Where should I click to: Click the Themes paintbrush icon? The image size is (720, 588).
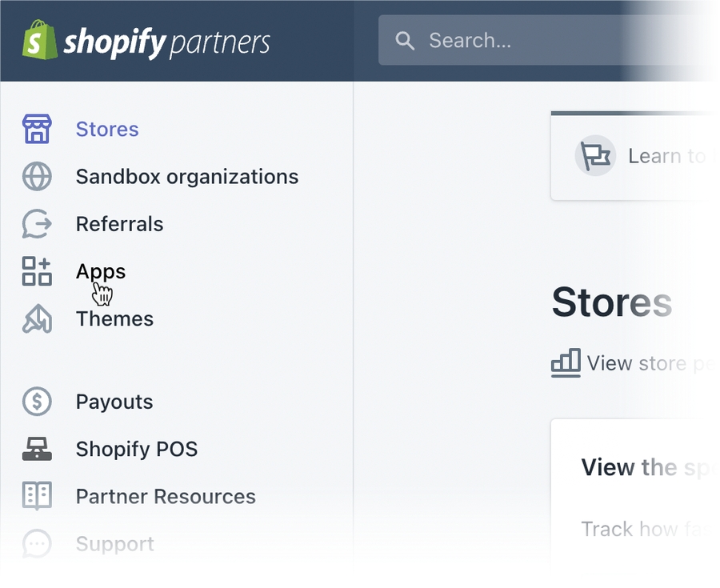click(x=37, y=318)
